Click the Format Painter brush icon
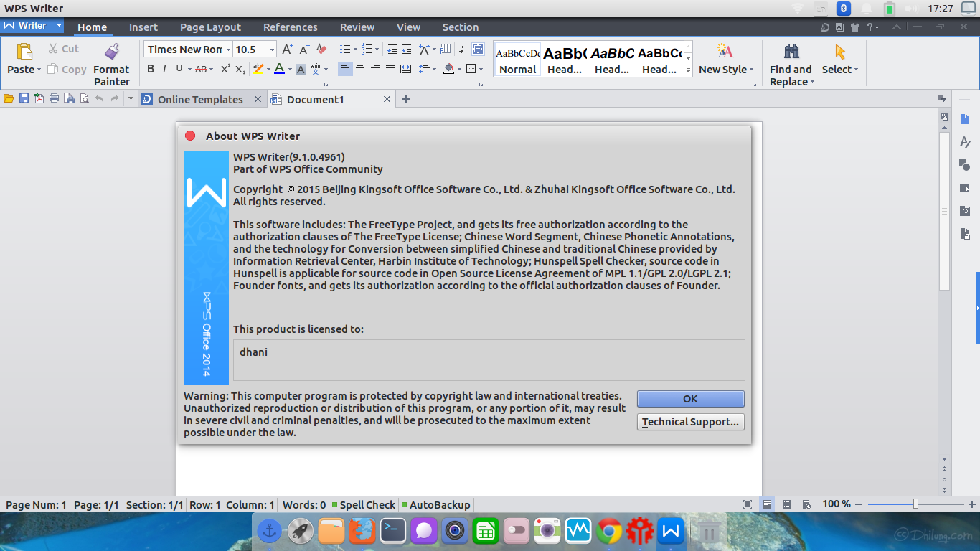Screen dimensions: 980x551 111,52
